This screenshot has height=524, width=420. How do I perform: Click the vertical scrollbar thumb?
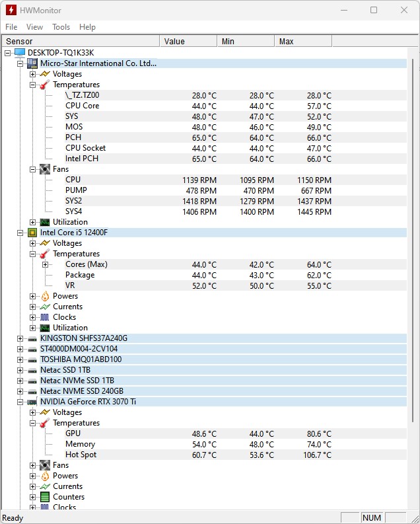413,240
